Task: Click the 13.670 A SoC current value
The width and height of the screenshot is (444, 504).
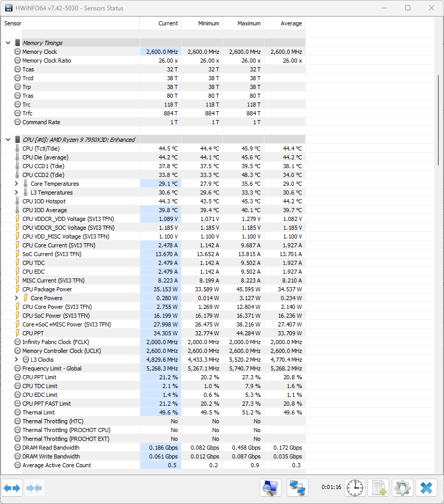Action: pos(167,254)
